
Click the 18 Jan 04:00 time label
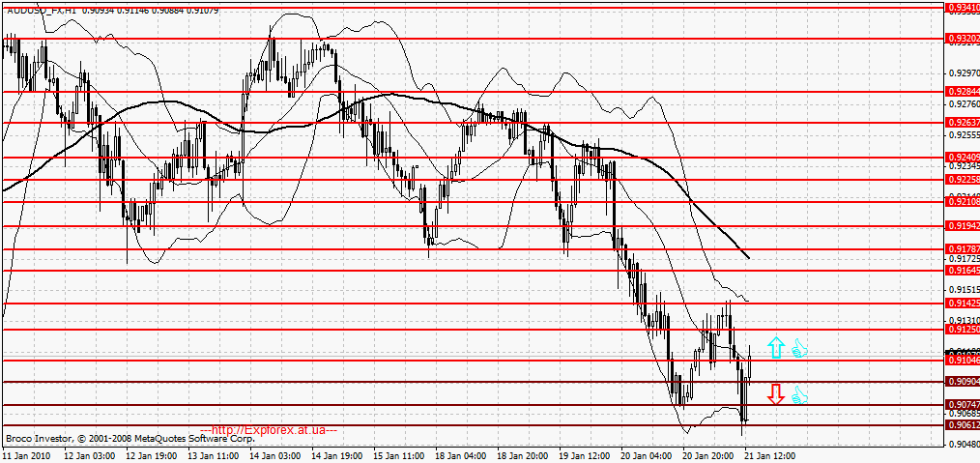tap(461, 455)
